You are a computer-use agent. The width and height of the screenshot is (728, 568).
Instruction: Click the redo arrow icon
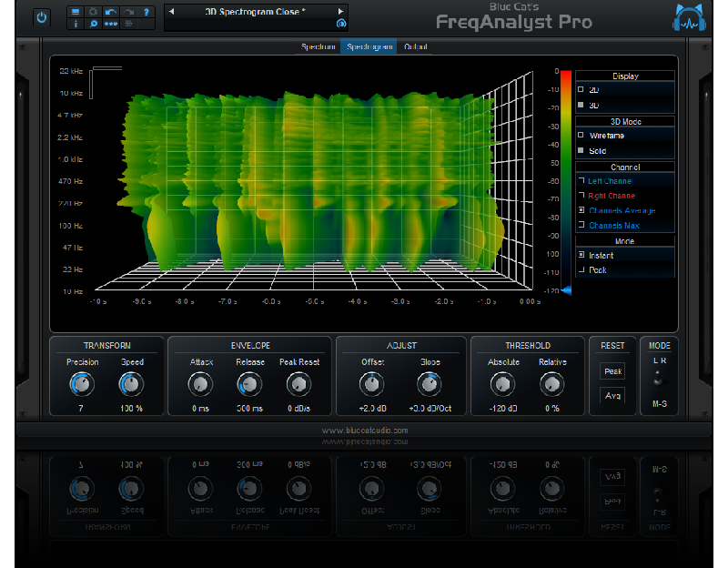coord(128,12)
